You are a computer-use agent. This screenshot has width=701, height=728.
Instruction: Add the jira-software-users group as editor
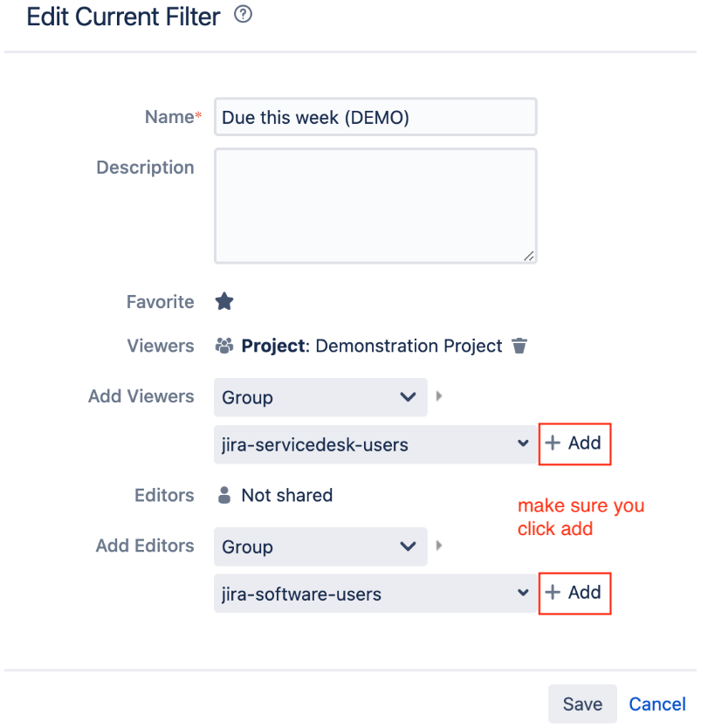(x=574, y=593)
